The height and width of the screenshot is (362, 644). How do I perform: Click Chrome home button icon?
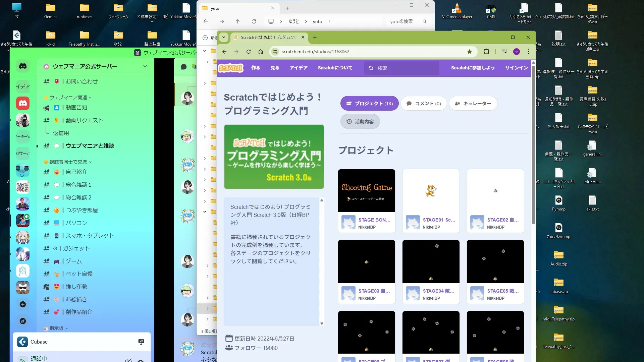261,52
